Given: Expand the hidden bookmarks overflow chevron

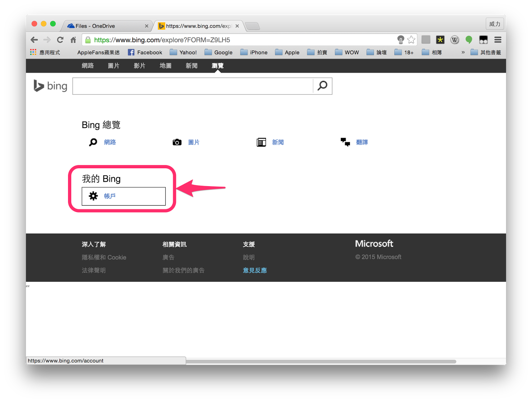Looking at the screenshot, I should 463,52.
